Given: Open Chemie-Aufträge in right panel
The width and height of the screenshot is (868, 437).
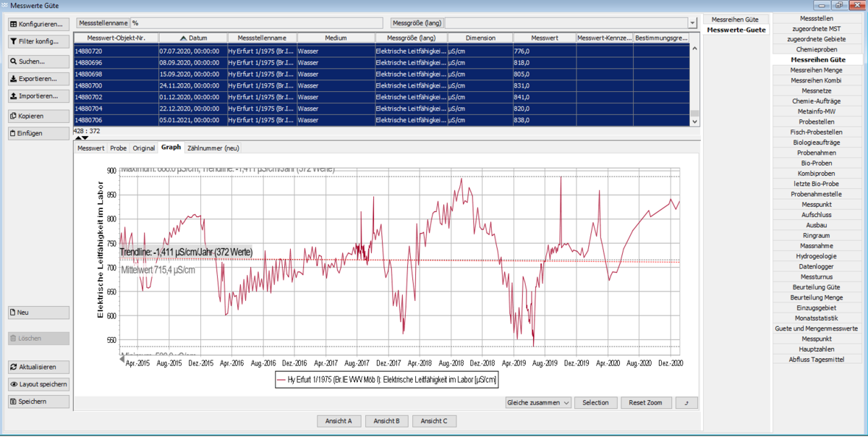Looking at the screenshot, I should click(x=817, y=101).
